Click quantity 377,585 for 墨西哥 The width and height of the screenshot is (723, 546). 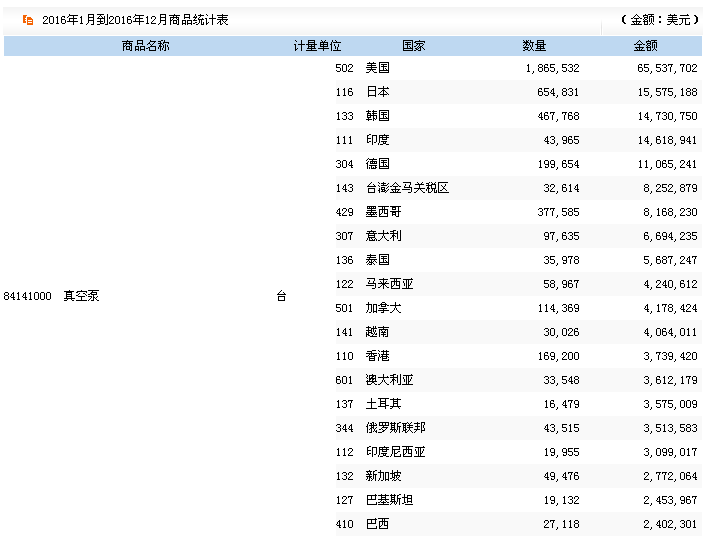click(558, 212)
